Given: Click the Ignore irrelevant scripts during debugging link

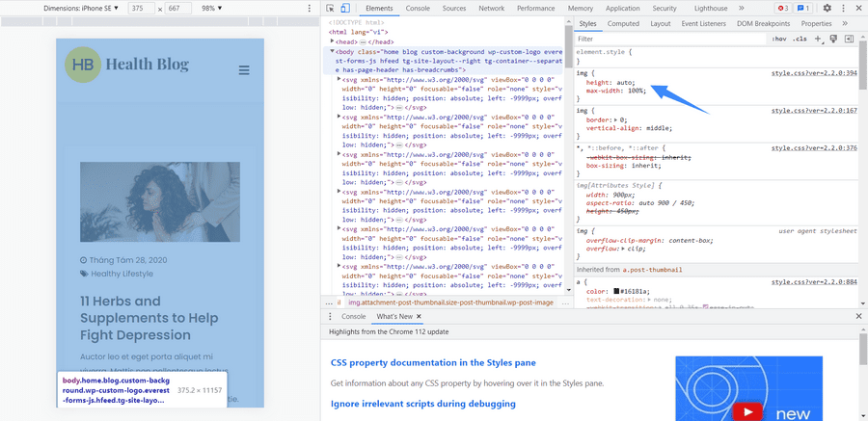Looking at the screenshot, I should pyautogui.click(x=423, y=404).
